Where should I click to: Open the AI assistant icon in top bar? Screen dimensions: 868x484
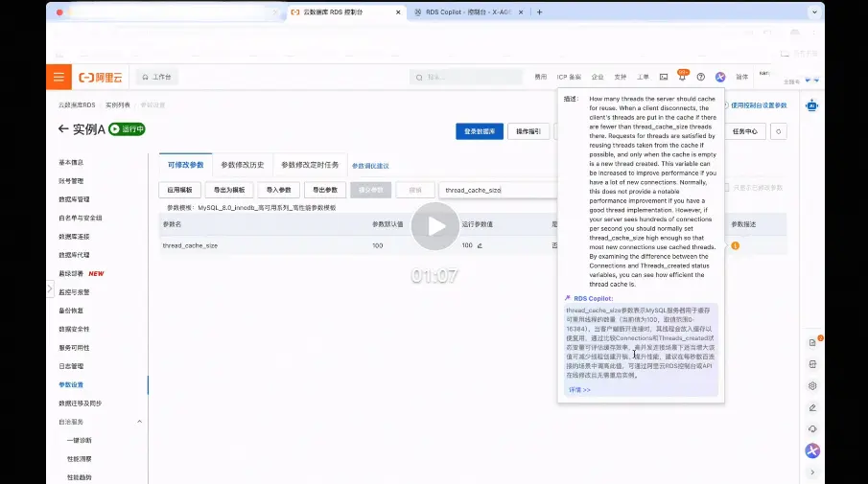coord(719,77)
